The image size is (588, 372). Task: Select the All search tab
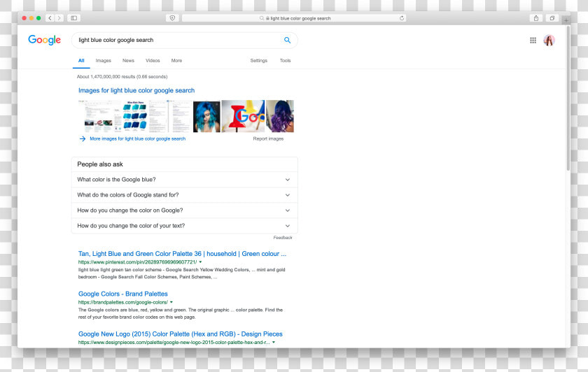81,61
